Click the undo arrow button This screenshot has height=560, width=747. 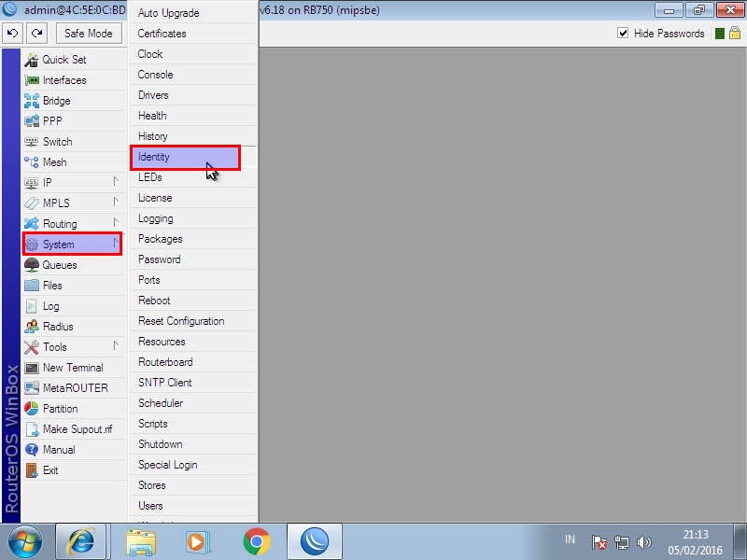tap(13, 34)
